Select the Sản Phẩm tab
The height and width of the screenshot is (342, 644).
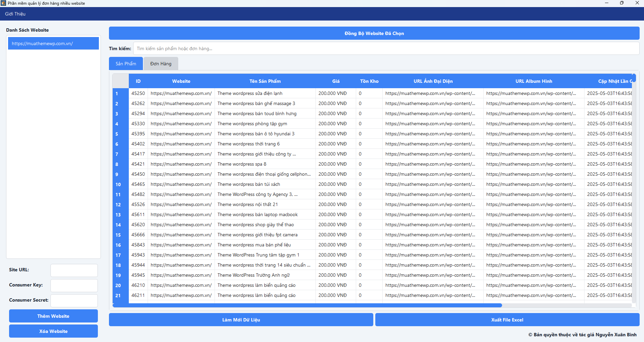pos(126,64)
